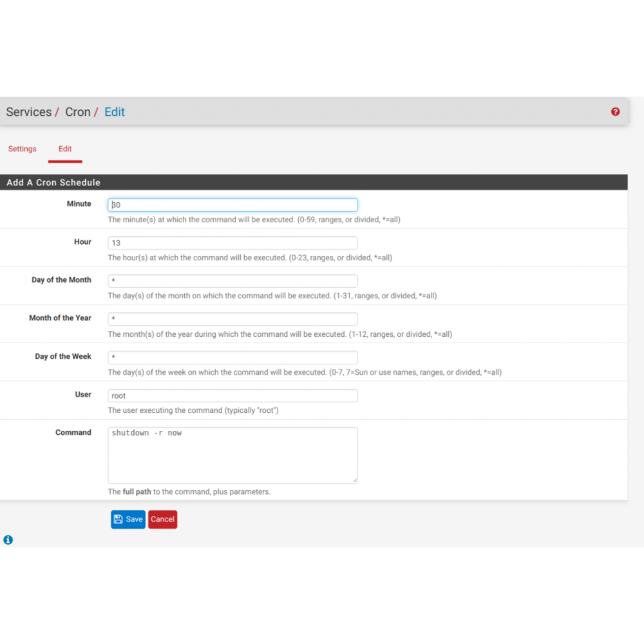Image resolution: width=644 pixels, height=644 pixels.
Task: Switch to the Settings tab
Action: [x=22, y=149]
